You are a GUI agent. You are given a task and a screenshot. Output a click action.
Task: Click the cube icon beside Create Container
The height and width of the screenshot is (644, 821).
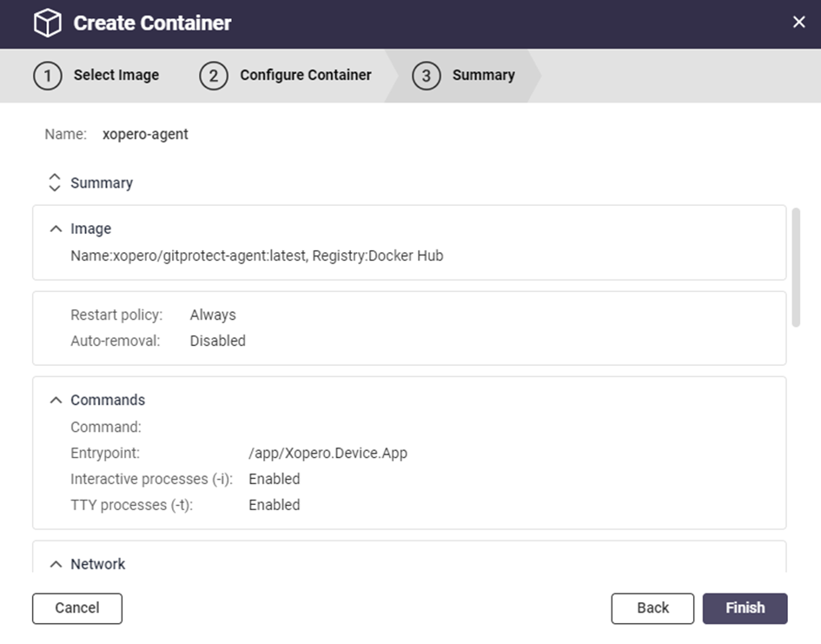[x=48, y=23]
